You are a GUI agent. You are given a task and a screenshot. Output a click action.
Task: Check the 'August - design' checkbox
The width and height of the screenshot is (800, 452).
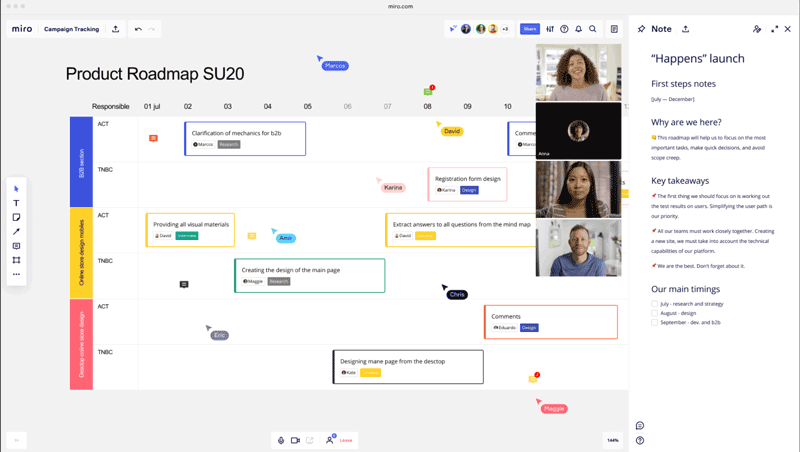tap(655, 313)
